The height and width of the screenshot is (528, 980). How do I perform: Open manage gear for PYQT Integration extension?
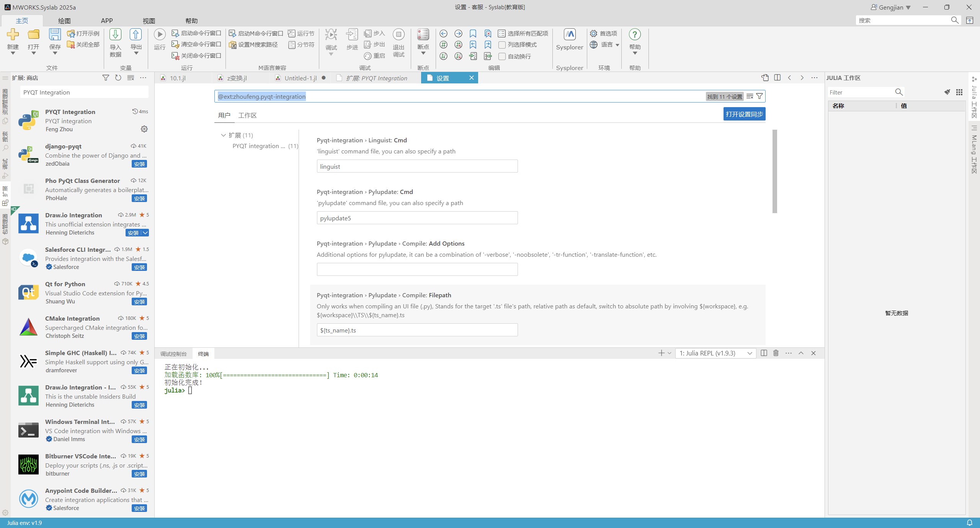(x=144, y=129)
